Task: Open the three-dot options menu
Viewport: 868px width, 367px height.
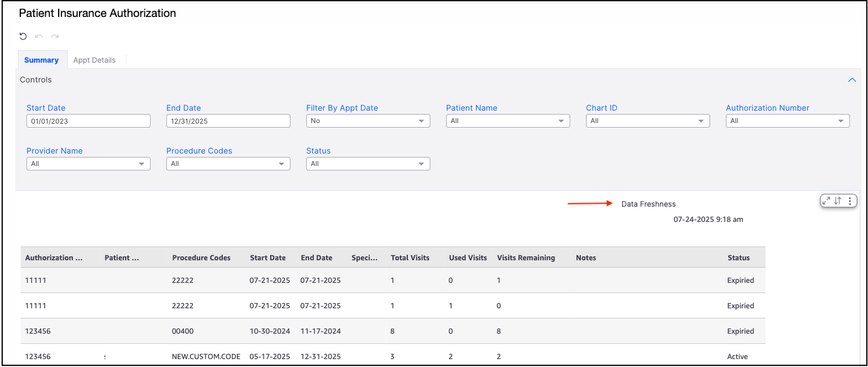Action: (850, 200)
